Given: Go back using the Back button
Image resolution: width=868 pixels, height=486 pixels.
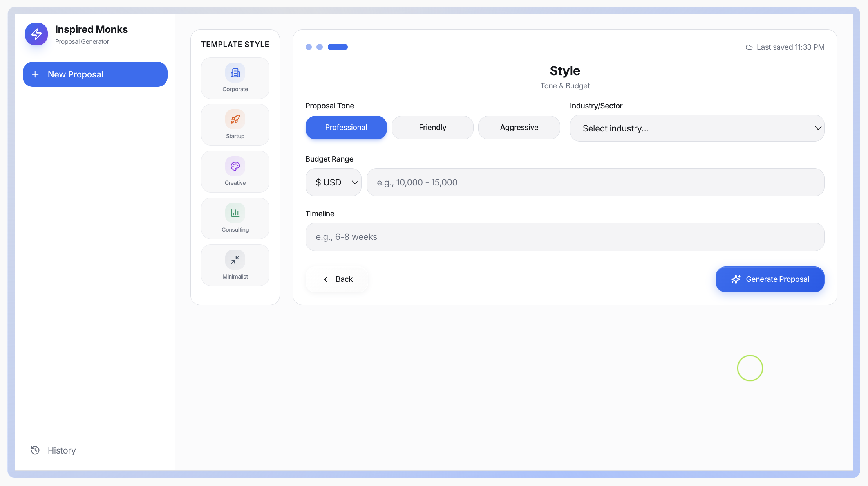Looking at the screenshot, I should tap(338, 279).
